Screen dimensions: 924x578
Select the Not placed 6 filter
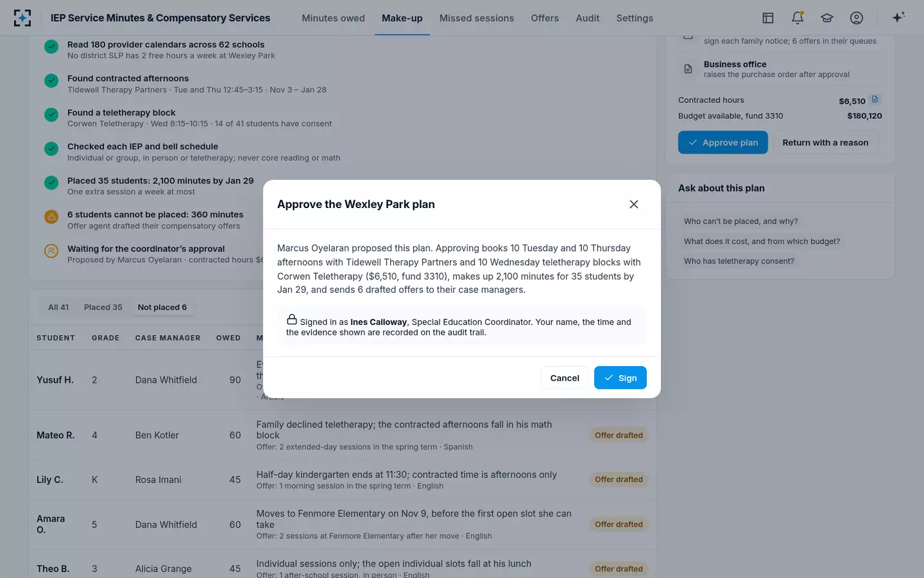pos(162,307)
